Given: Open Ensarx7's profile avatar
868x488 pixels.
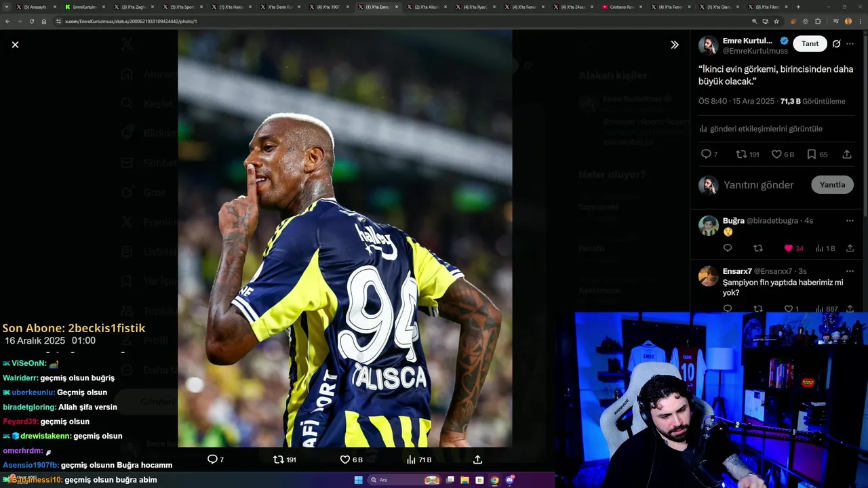Looking at the screenshot, I should click(x=709, y=276).
